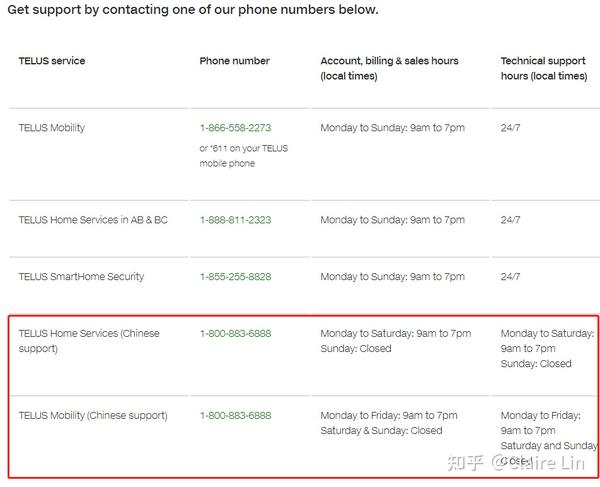600x487 pixels.
Task: Select the TELUS service column header
Action: click(x=52, y=61)
